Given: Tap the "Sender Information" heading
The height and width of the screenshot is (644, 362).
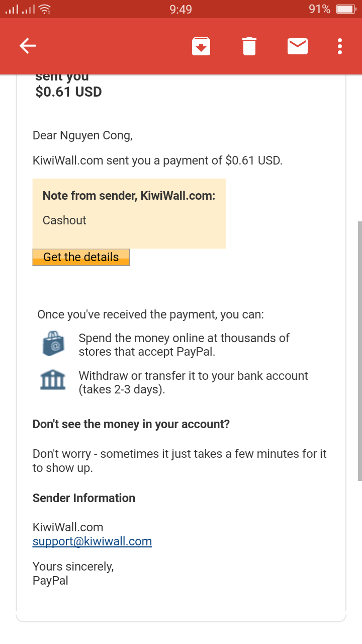Looking at the screenshot, I should click(84, 498).
